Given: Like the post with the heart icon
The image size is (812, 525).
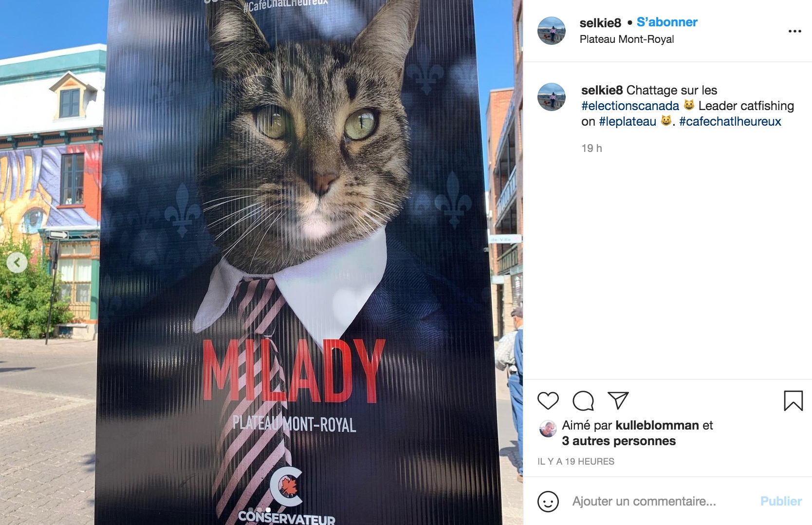Looking at the screenshot, I should tap(548, 400).
